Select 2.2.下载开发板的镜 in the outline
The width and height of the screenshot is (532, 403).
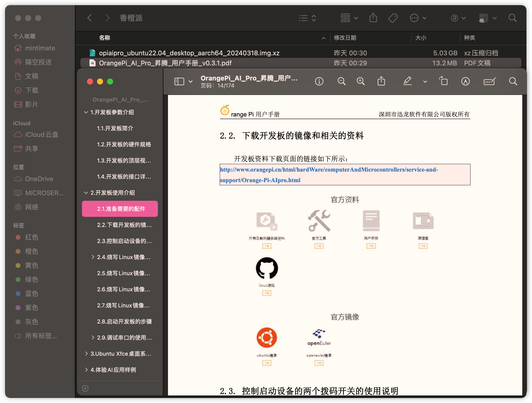(124, 225)
